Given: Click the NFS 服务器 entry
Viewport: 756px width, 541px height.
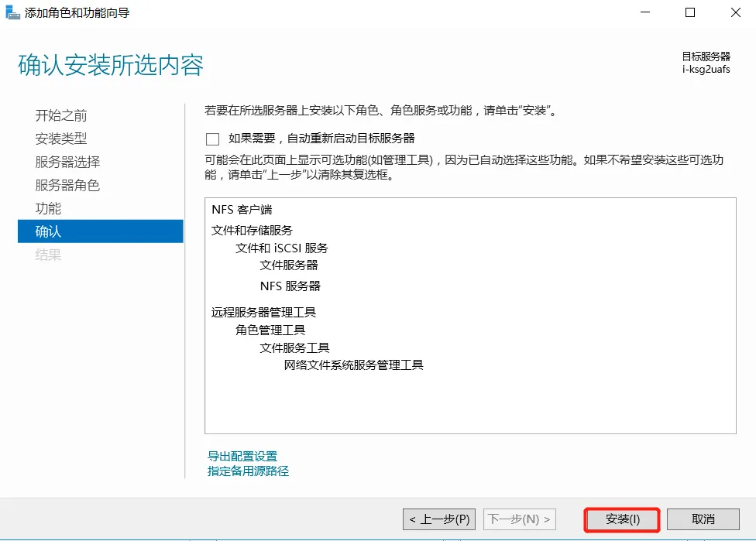Looking at the screenshot, I should point(290,286).
